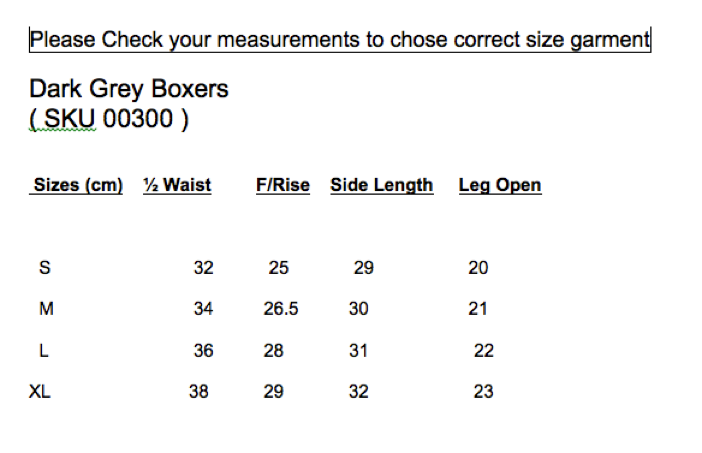
Task: Select the Sizes (cm) column header
Action: tap(78, 185)
